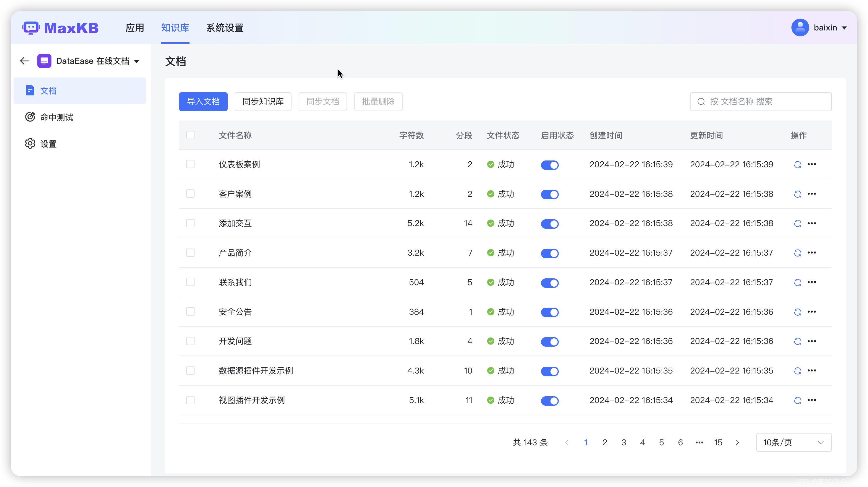Click the 同步文档 button

(x=323, y=101)
